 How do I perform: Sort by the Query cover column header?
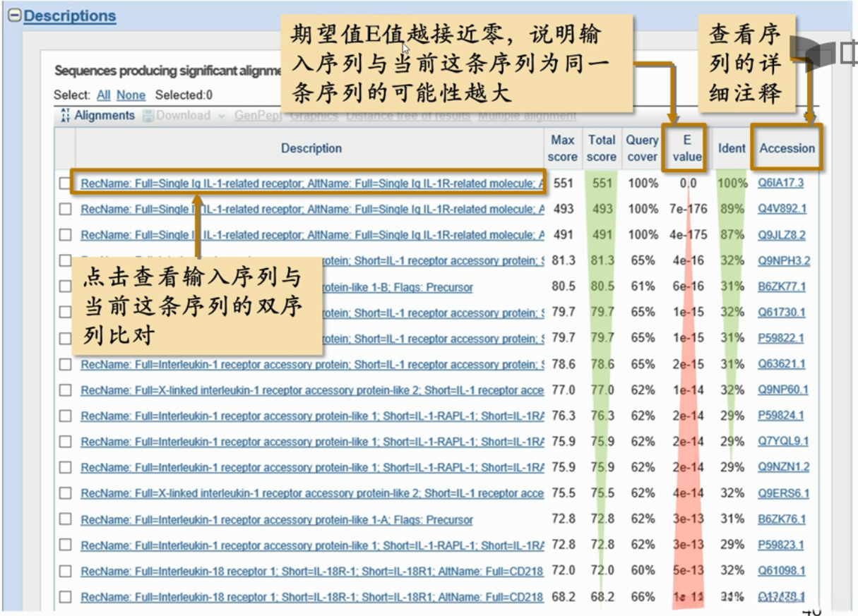click(x=642, y=148)
